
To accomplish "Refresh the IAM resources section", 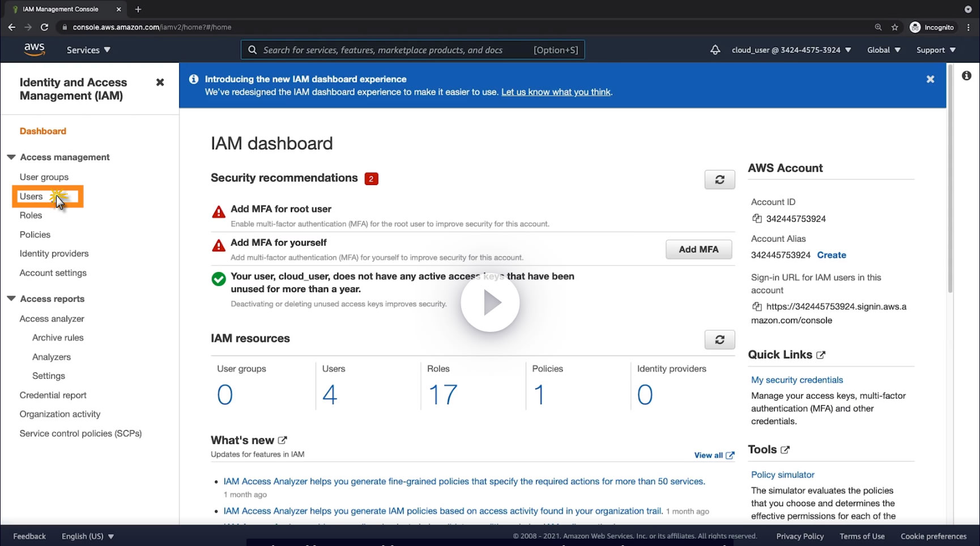I will click(719, 340).
